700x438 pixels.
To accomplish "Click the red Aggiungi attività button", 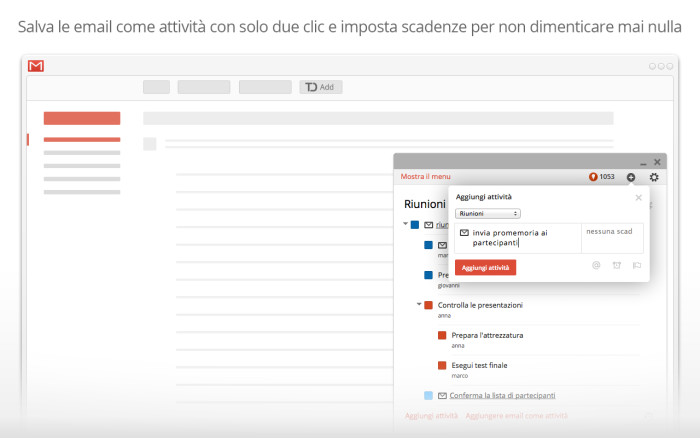I will click(485, 267).
